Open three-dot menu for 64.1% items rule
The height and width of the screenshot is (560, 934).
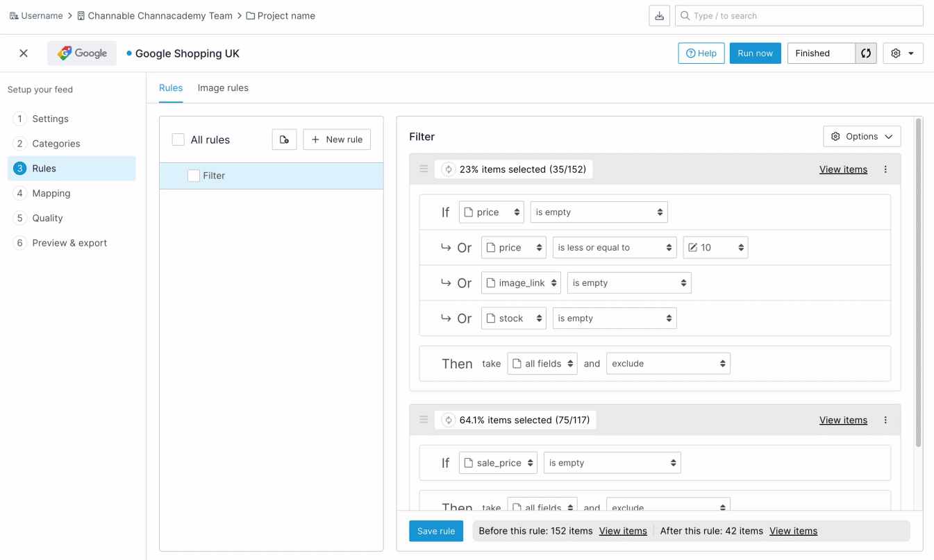tap(885, 420)
